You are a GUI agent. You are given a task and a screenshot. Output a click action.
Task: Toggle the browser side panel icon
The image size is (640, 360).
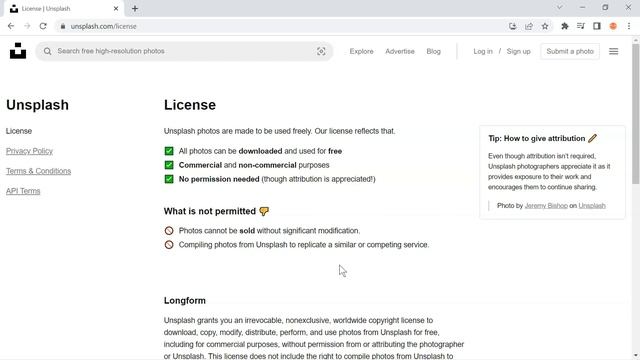pyautogui.click(x=597, y=26)
